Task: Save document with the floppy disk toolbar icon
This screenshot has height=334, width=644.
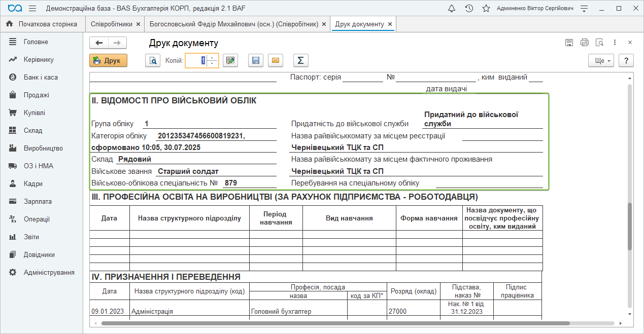Action: [256, 61]
